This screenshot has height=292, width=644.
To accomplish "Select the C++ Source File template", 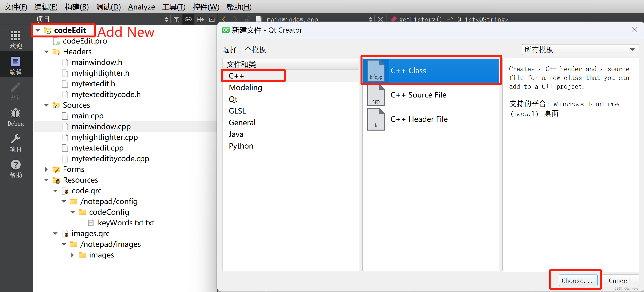I will tap(418, 95).
